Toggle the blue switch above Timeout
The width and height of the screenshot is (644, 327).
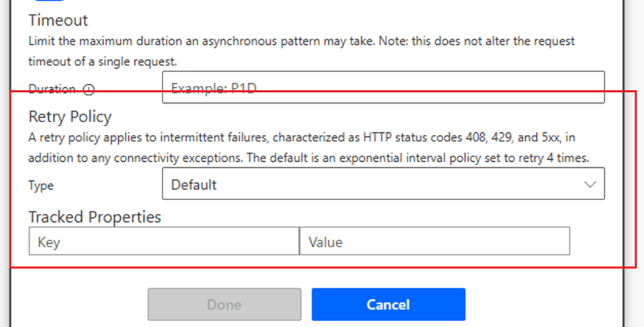click(48, 1)
